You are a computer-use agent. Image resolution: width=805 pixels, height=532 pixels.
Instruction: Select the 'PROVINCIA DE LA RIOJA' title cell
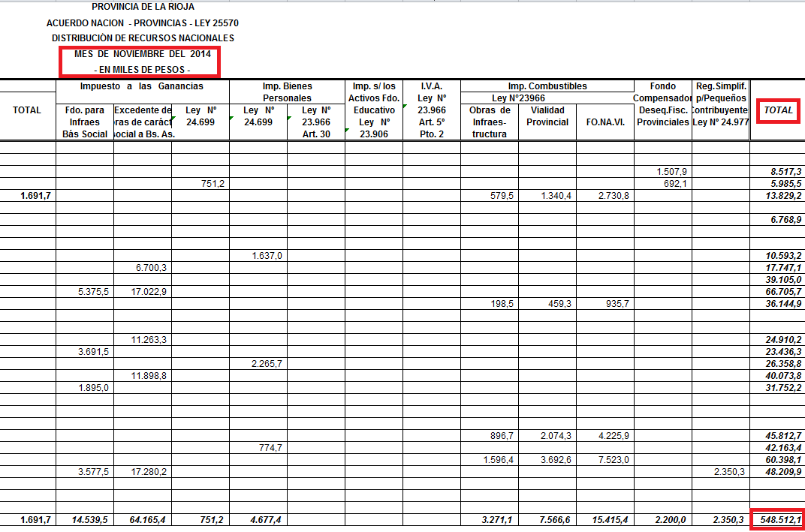tap(143, 7)
